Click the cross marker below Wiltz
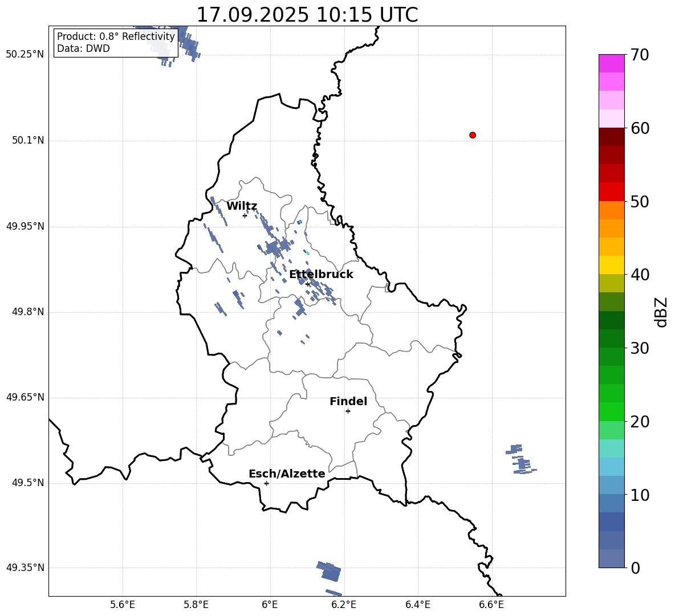Screen dimensions: 675x616 pos(245,215)
